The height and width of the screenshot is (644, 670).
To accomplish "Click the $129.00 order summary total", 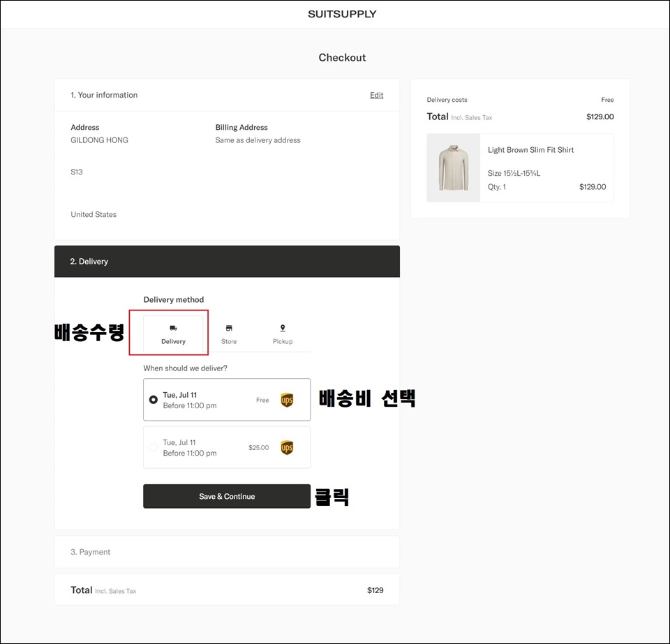I will pos(600,117).
